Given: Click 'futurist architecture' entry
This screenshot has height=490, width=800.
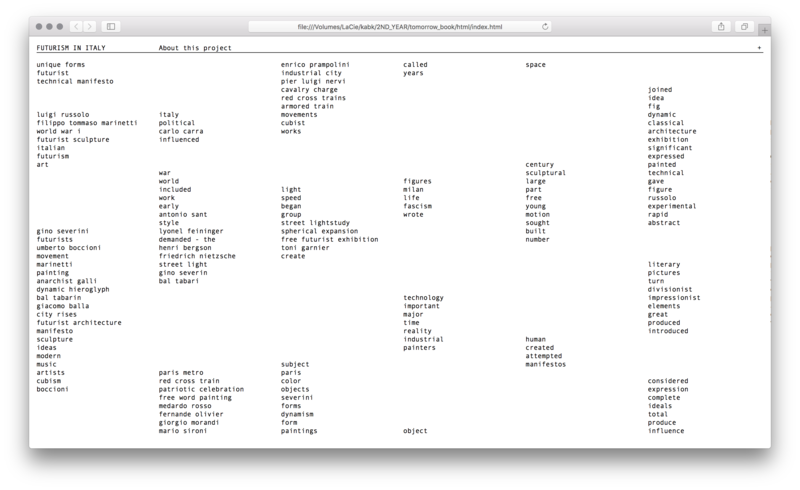Looking at the screenshot, I should click(79, 323).
